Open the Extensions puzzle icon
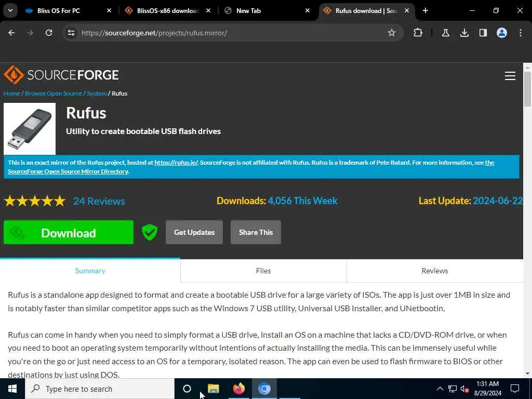Image resolution: width=532 pixels, height=399 pixels. (418, 33)
